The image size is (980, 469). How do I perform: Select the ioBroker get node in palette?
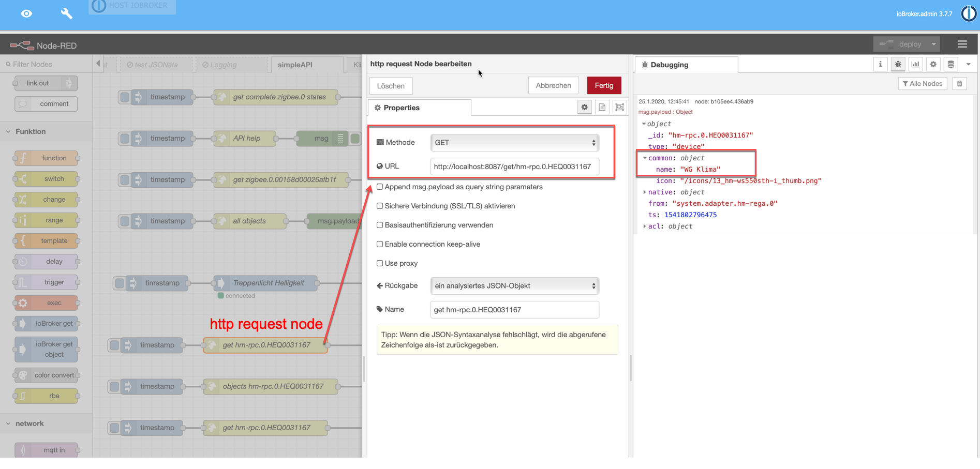click(47, 324)
